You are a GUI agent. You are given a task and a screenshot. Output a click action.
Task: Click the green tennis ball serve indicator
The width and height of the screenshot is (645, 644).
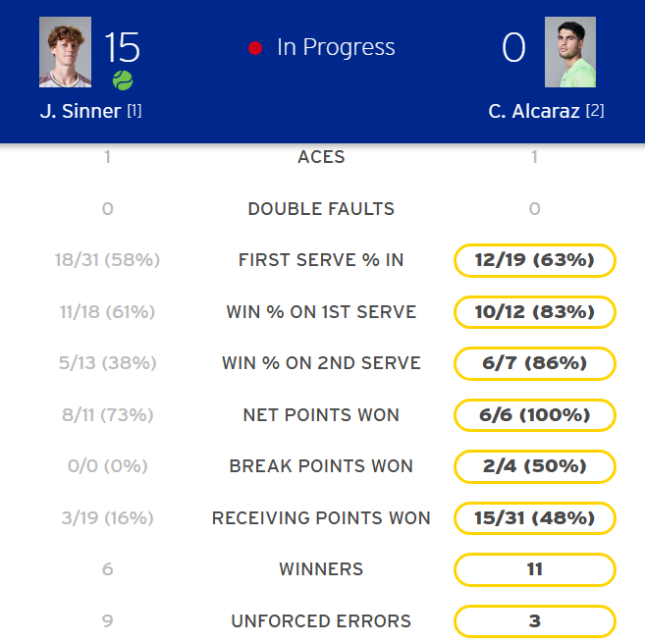coord(123,80)
